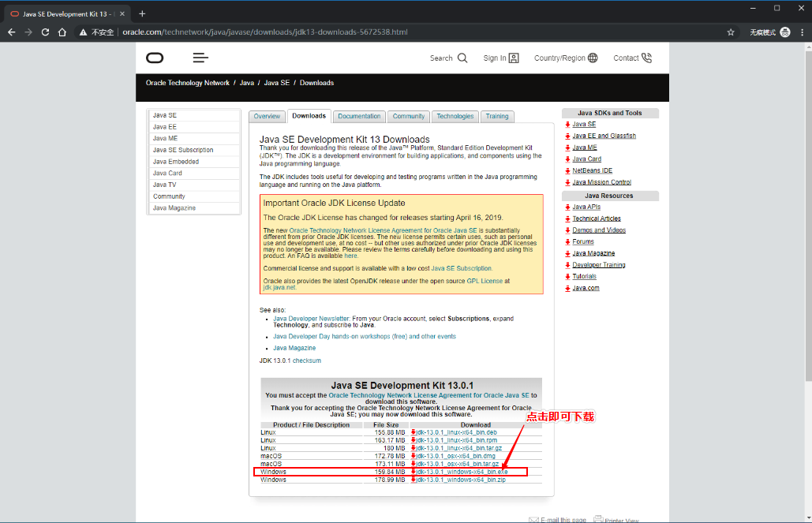The height and width of the screenshot is (523, 812).
Task: Click the Oracle logo
Action: [x=155, y=58]
